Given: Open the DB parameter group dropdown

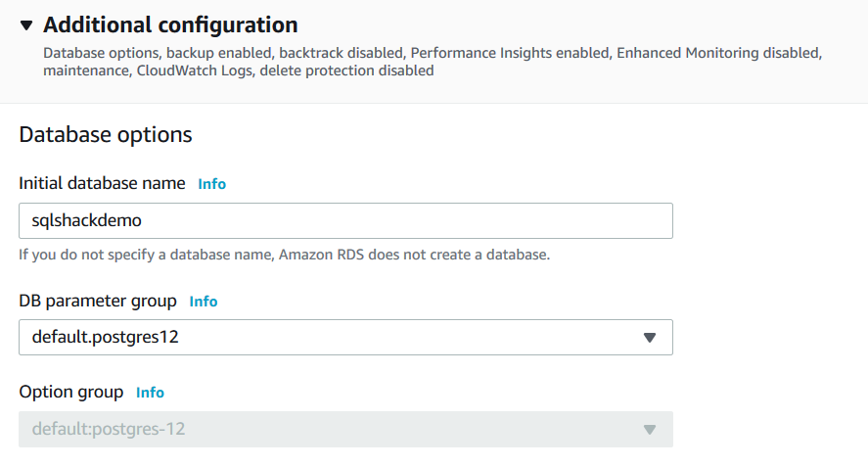Looking at the screenshot, I should click(345, 338).
